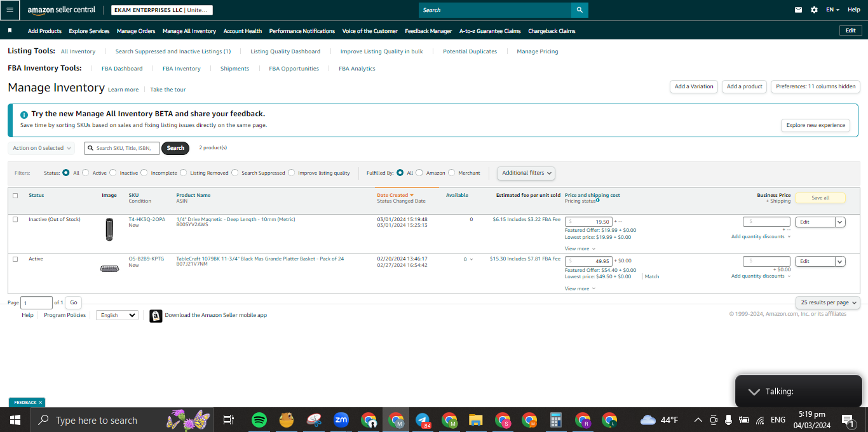The width and height of the screenshot is (868, 432).
Task: Select Improve listing quality filter radio
Action: [292, 173]
